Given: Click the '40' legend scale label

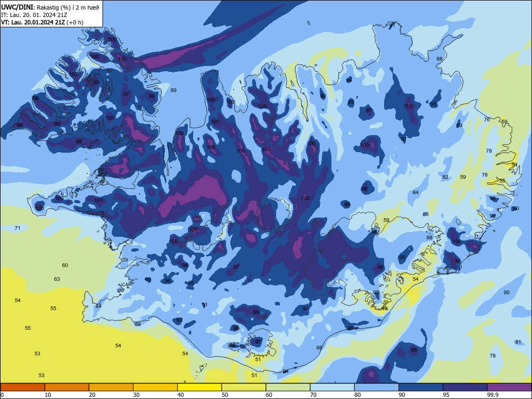Looking at the screenshot, I should point(180,395).
